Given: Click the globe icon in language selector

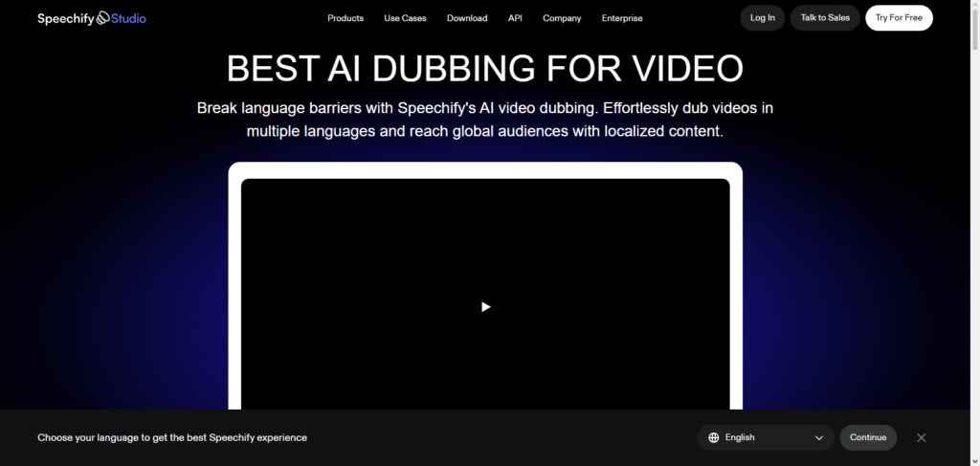Looking at the screenshot, I should pos(714,438).
